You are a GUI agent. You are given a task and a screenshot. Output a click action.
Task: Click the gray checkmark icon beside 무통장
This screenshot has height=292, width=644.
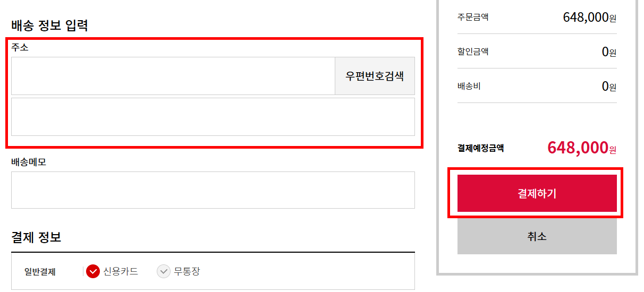click(164, 271)
